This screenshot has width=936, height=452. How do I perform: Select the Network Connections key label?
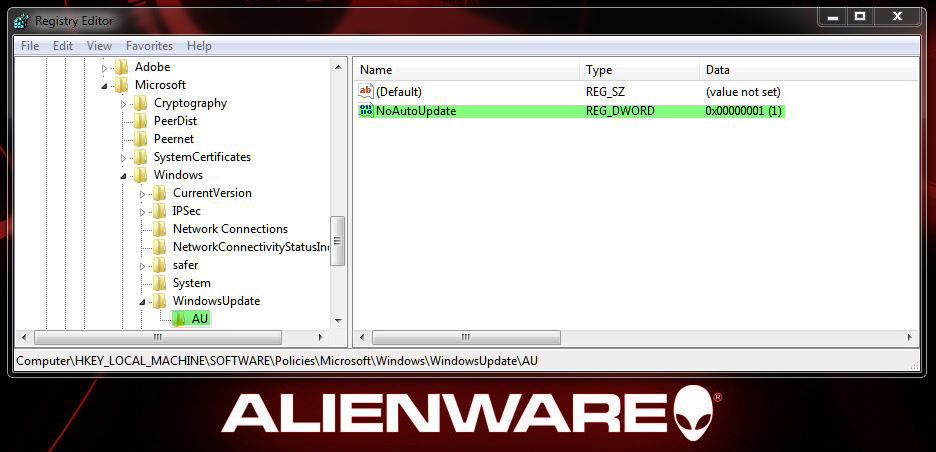[x=230, y=229]
